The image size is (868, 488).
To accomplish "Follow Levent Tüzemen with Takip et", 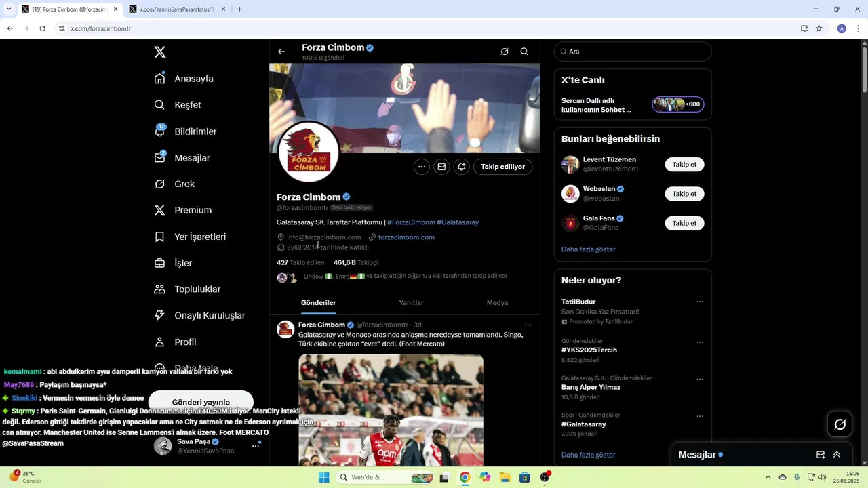I will point(684,165).
